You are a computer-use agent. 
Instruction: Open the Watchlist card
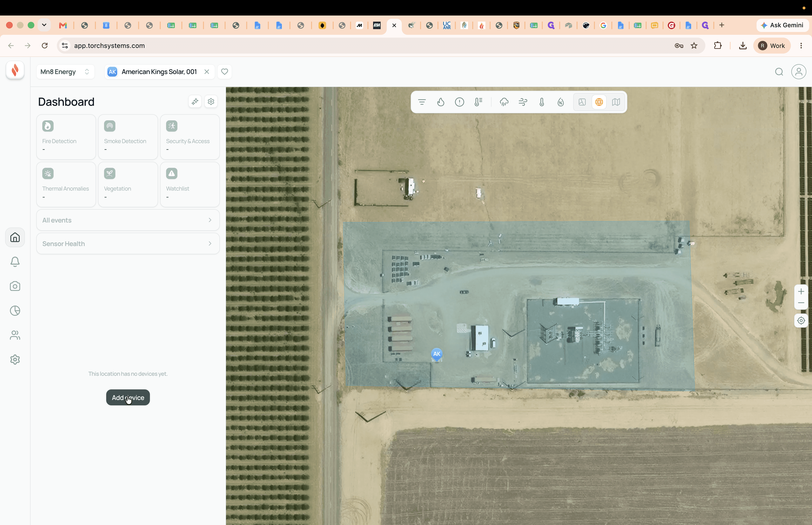pyautogui.click(x=190, y=184)
